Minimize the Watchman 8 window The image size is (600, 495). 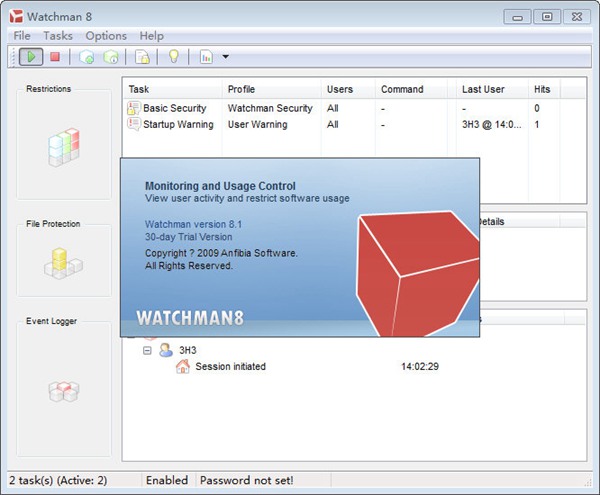(517, 17)
